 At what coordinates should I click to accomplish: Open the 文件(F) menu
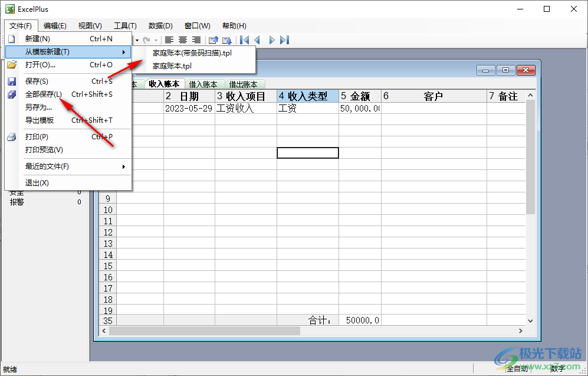pos(21,26)
